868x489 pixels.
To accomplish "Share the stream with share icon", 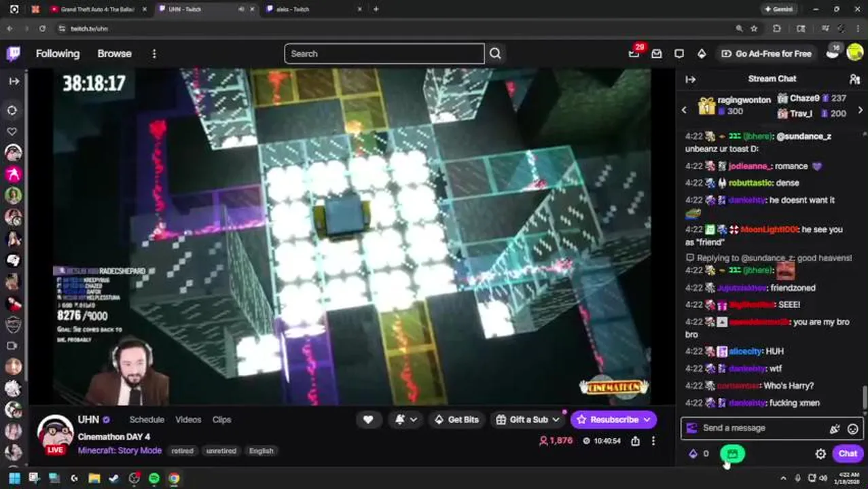I will coord(635,441).
